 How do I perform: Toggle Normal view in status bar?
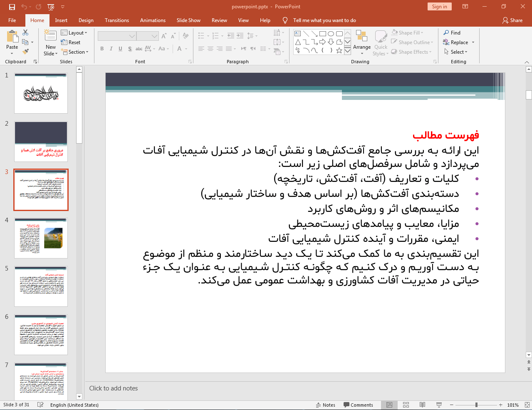389,405
